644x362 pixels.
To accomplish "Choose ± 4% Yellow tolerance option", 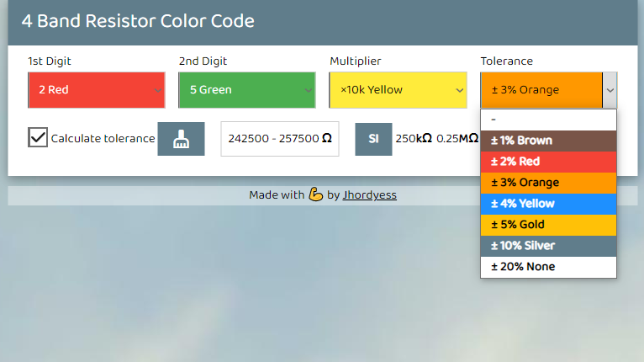I will [548, 204].
